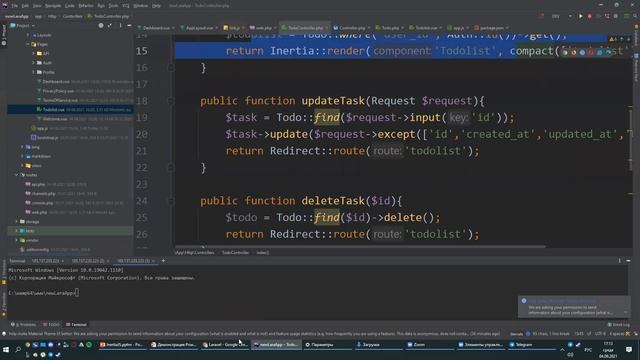Switch to Todo.php editor tab
Viewport: 640px width, 360px height.
tap(390, 28)
